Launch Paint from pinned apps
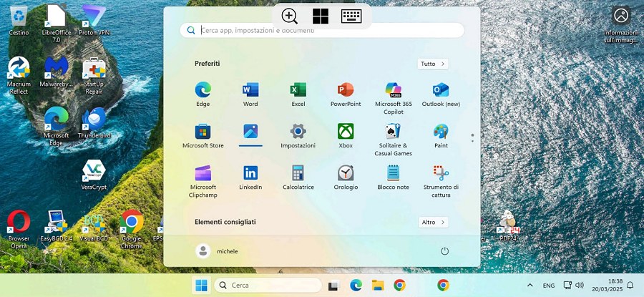The height and width of the screenshot is (297, 644). click(x=441, y=136)
